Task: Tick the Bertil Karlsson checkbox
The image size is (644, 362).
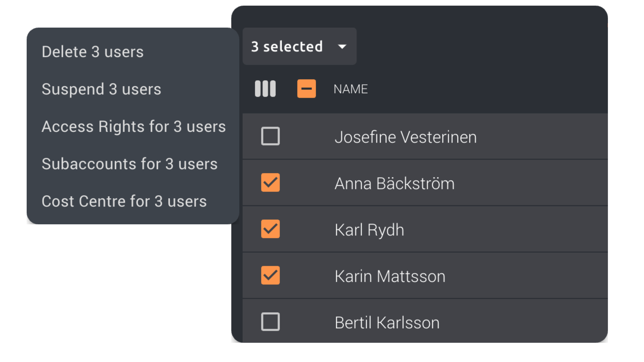Action: coord(270,322)
